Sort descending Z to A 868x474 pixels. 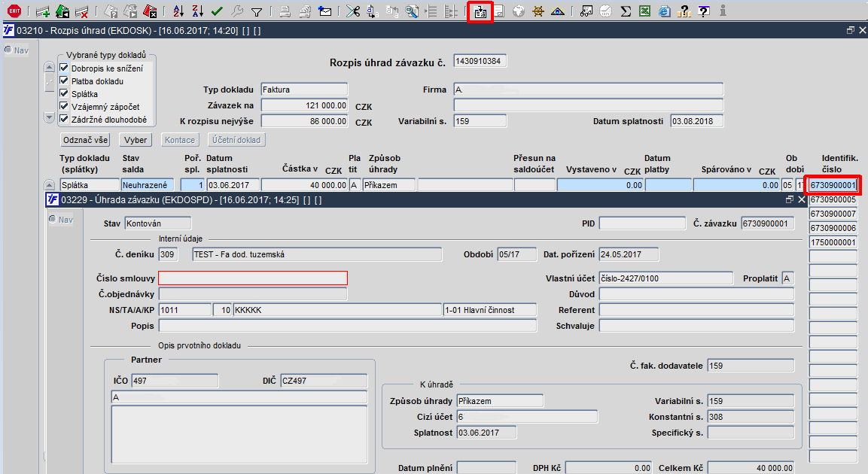198,11
